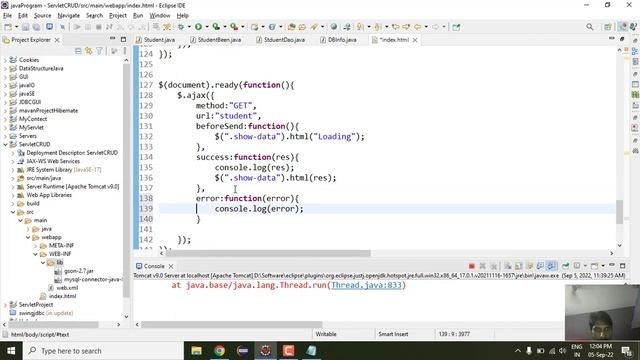Click the Smart Insert status bar field
This screenshot has width=640, height=360.
[x=393, y=334]
